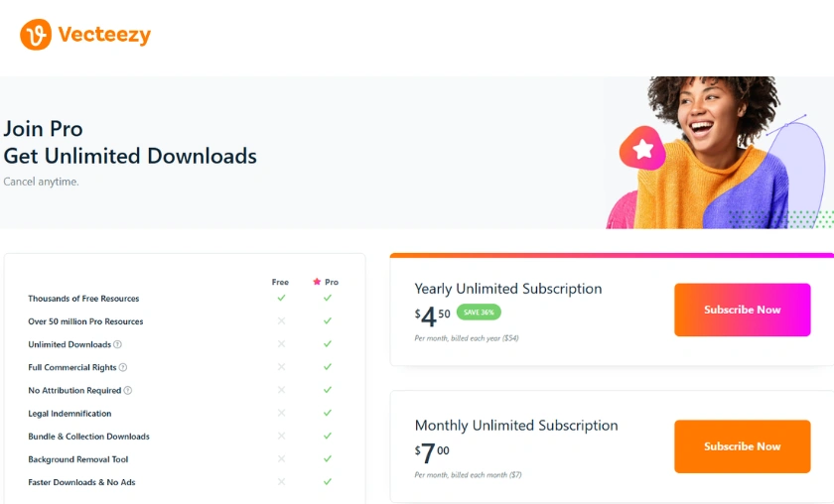Click the SAVE 36% green badge
834x504 pixels.
[479, 313]
